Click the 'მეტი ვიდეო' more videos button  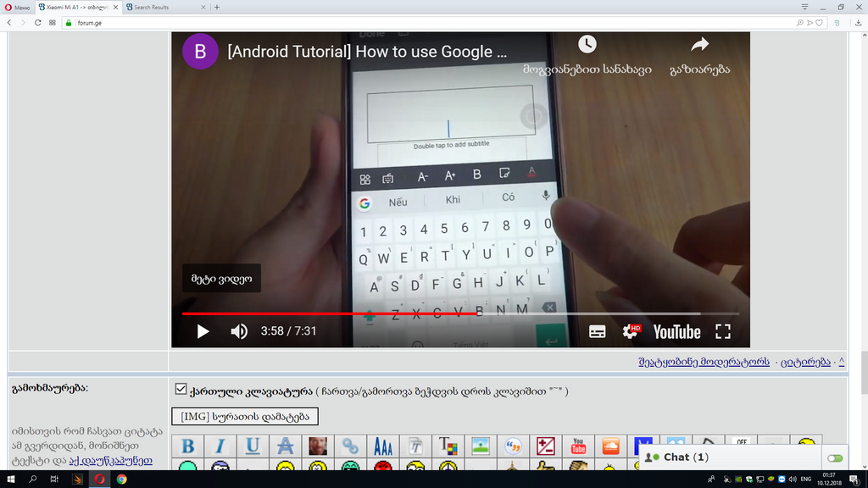click(221, 278)
